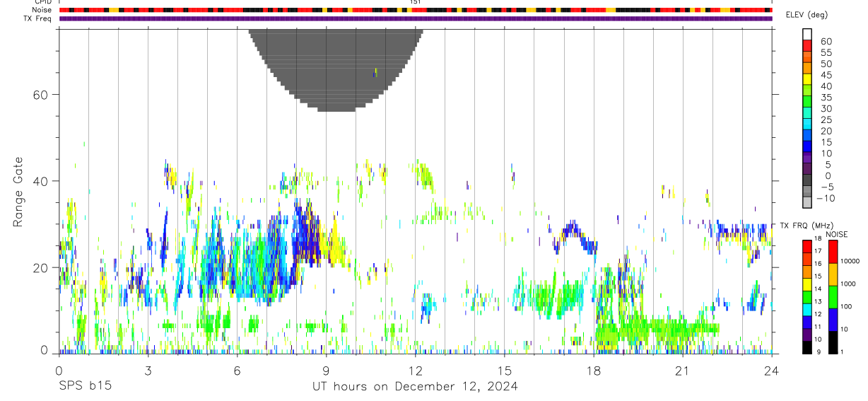Click the "55" tick on the elevation scale

[x=826, y=52]
